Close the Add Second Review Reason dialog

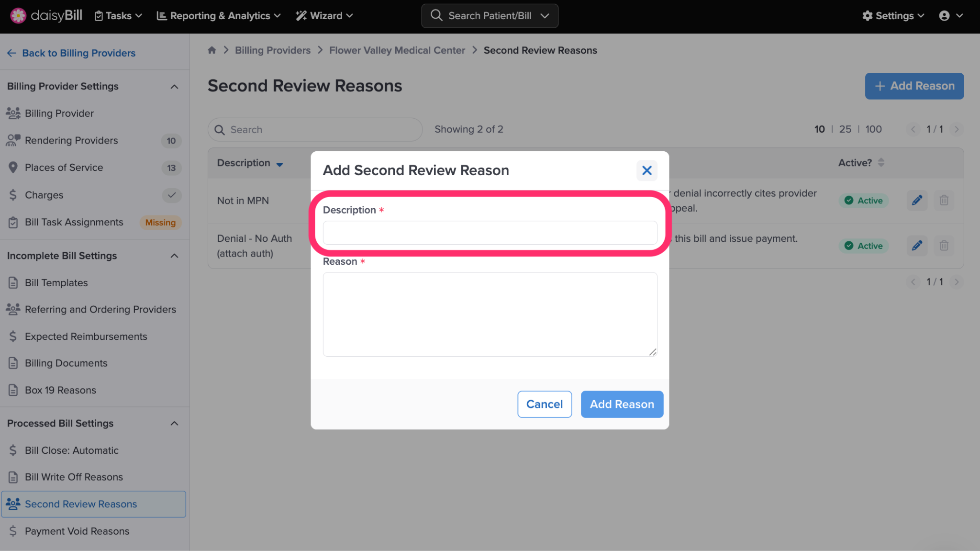[646, 170]
